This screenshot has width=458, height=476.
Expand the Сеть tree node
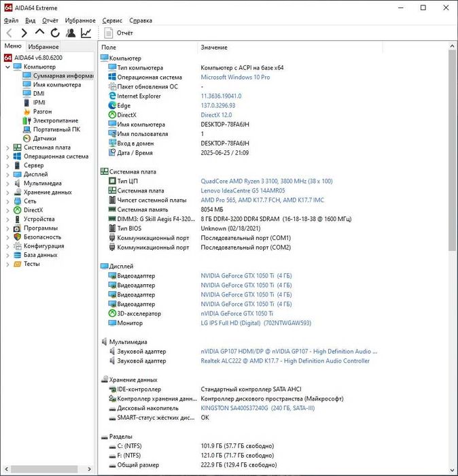[8, 201]
